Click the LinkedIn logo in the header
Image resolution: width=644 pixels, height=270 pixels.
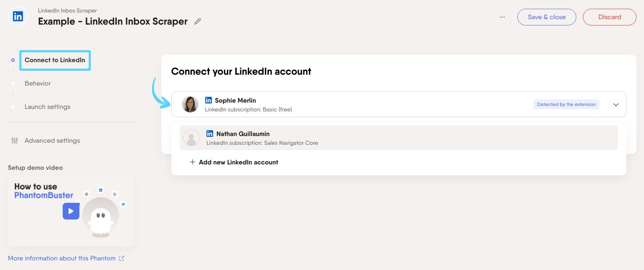coord(18,17)
